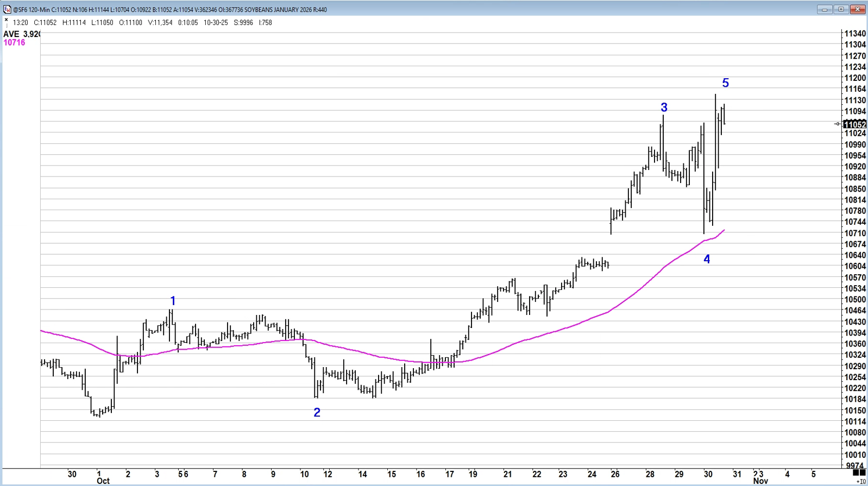
Task: Click the left black square at bottom-right corner
Action: tap(856, 474)
